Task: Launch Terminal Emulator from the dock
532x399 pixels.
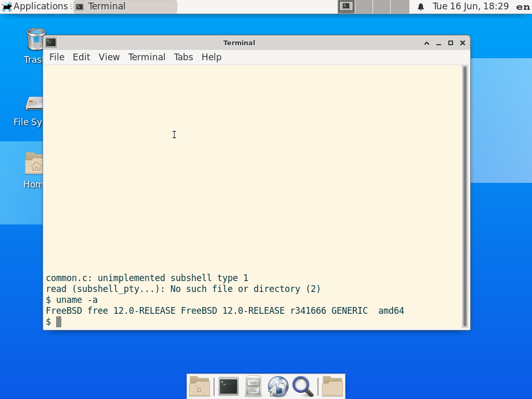Action: tap(228, 387)
